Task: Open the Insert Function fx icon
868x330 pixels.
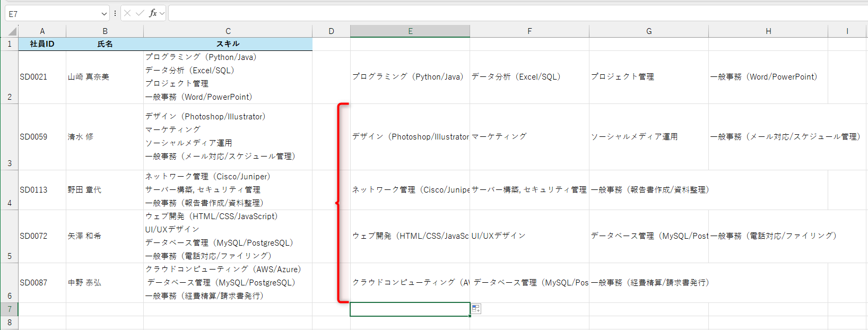Action: point(153,13)
